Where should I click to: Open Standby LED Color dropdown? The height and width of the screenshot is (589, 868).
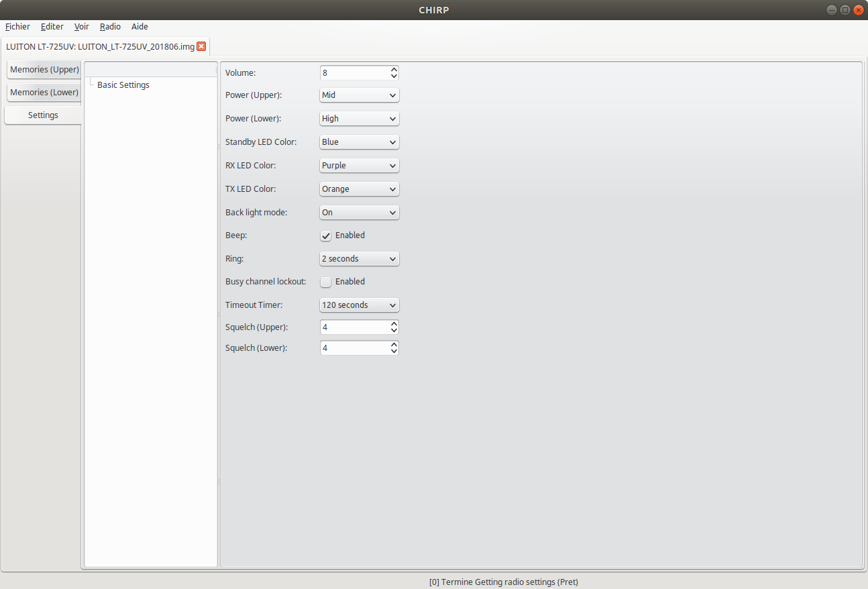(x=360, y=142)
